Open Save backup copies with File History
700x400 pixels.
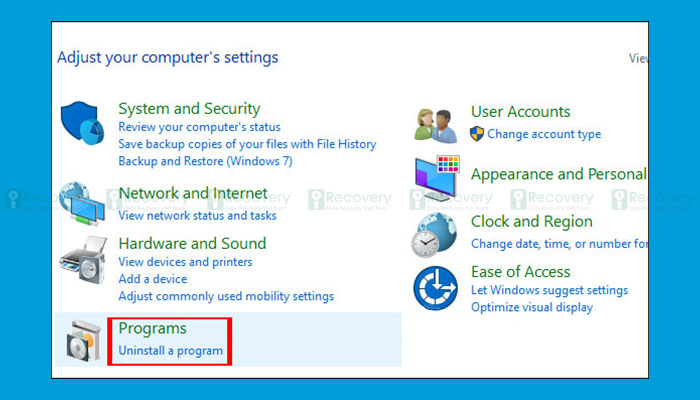[x=247, y=144]
